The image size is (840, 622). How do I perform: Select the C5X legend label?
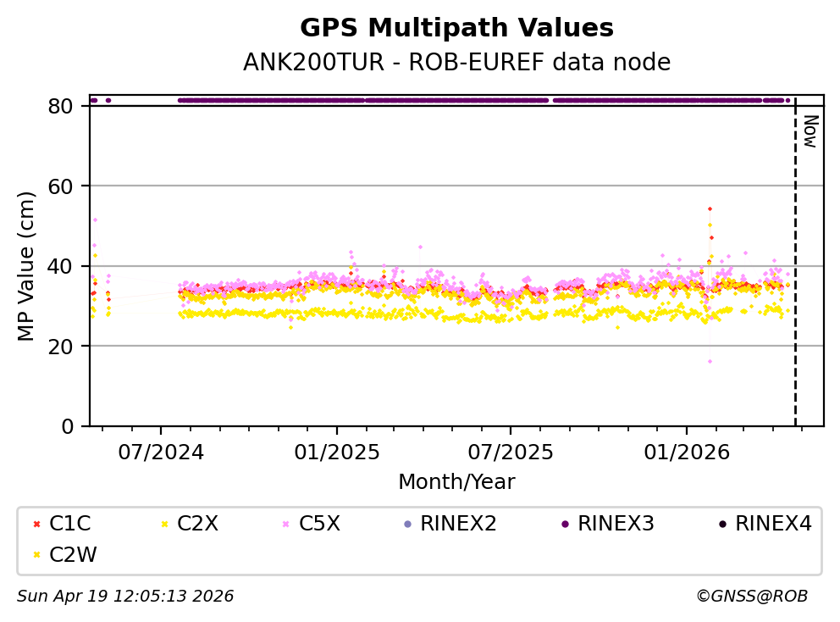pos(319,524)
